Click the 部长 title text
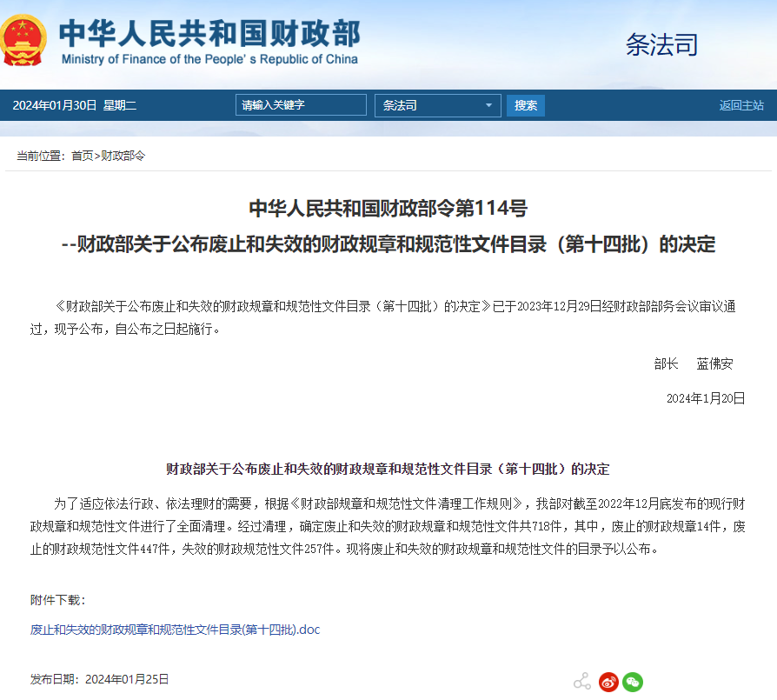The height and width of the screenshot is (700, 777). (x=666, y=363)
